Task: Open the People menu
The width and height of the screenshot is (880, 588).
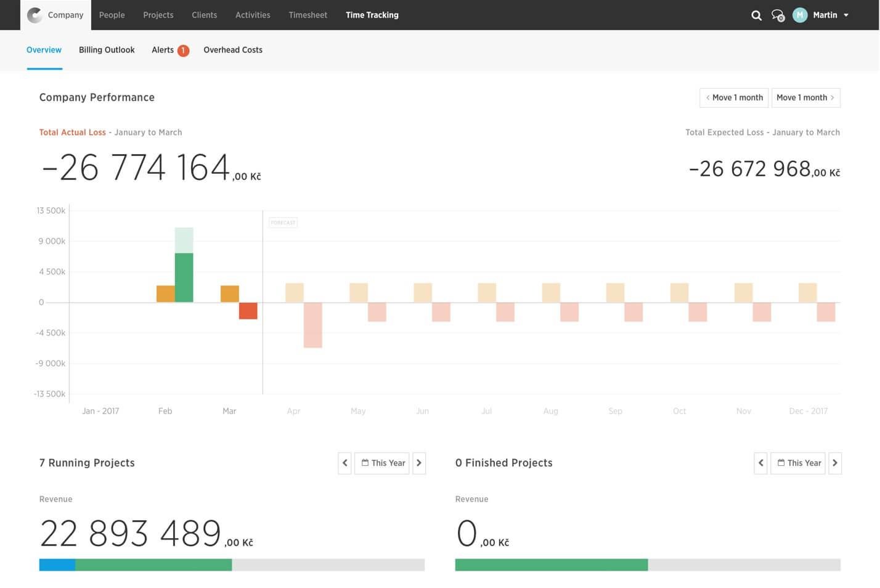Action: point(112,15)
